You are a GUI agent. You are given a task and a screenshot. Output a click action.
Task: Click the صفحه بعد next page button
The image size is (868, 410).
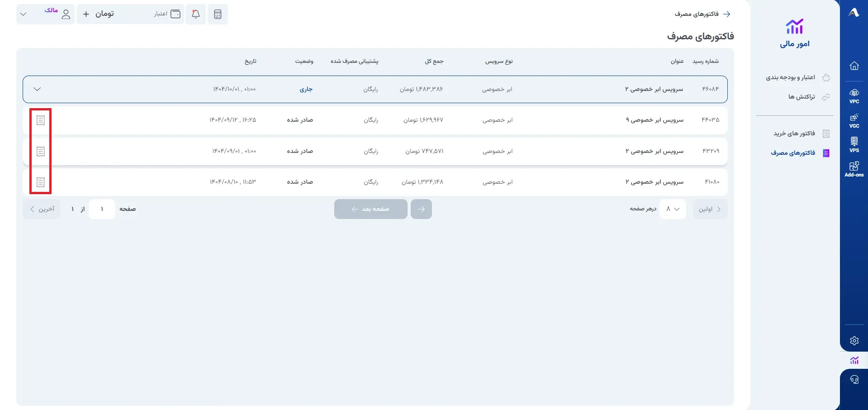[371, 209]
